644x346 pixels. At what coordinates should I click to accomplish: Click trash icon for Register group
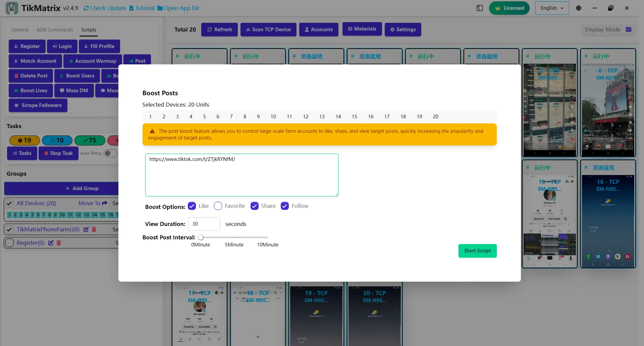(x=59, y=243)
